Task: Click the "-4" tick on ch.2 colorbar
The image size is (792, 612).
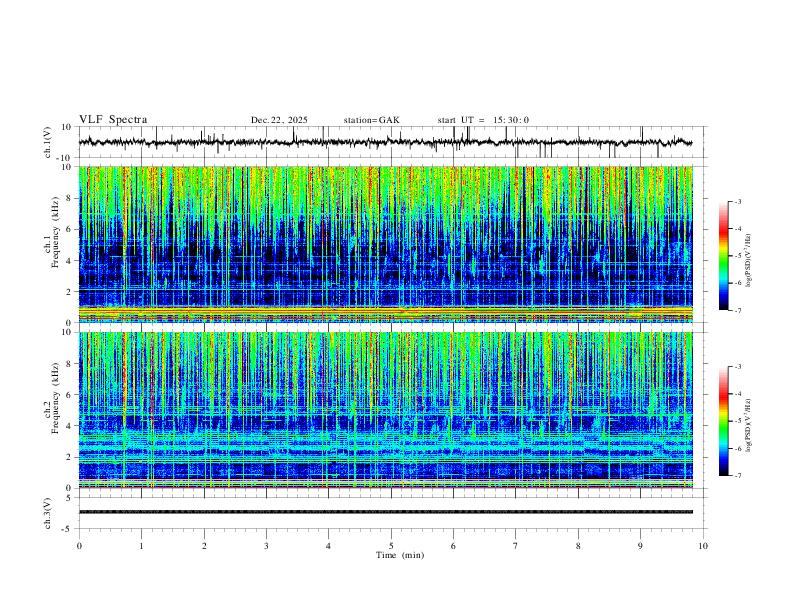Action: tap(738, 394)
